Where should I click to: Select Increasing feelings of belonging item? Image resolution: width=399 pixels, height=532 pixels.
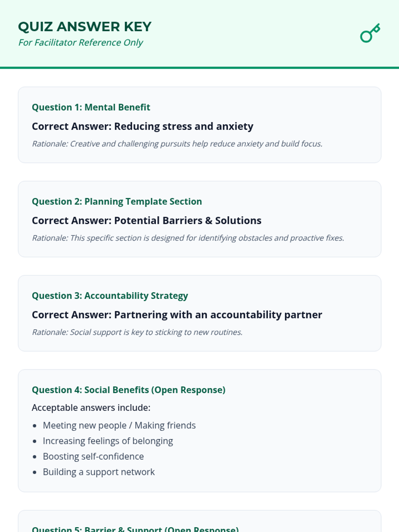(108, 441)
